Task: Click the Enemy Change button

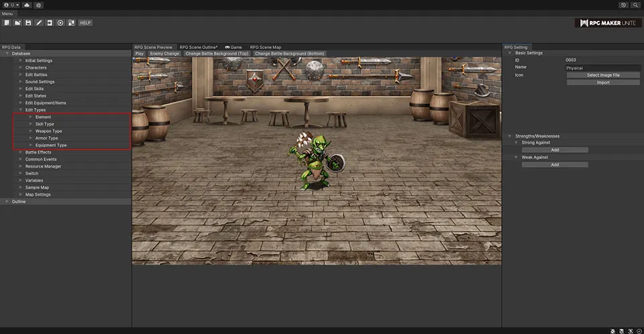Action: coord(164,54)
